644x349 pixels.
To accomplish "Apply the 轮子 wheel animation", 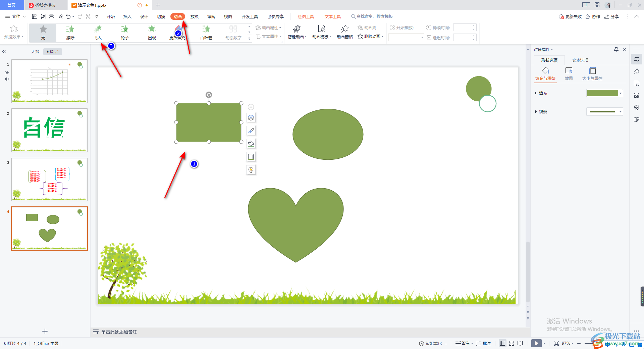I will pos(125,33).
